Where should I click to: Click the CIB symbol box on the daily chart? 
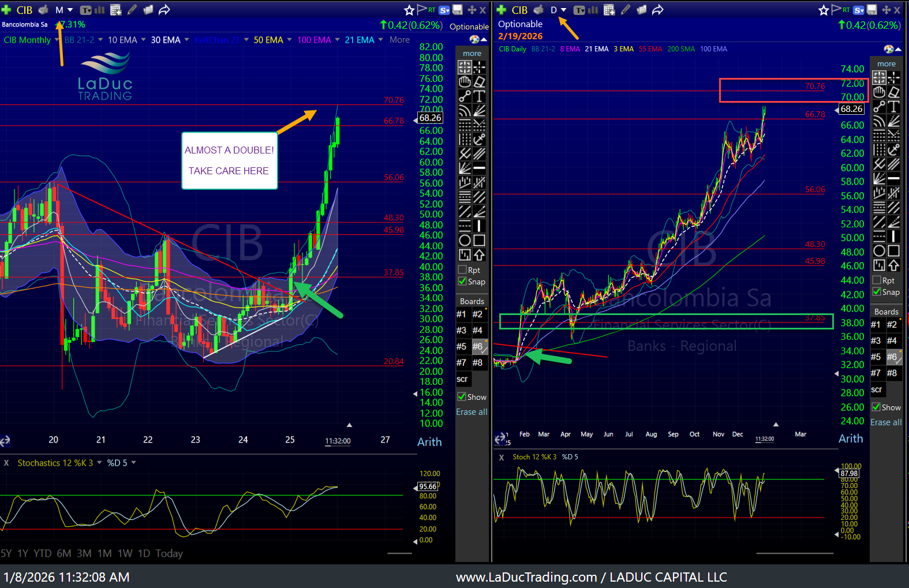(x=519, y=10)
